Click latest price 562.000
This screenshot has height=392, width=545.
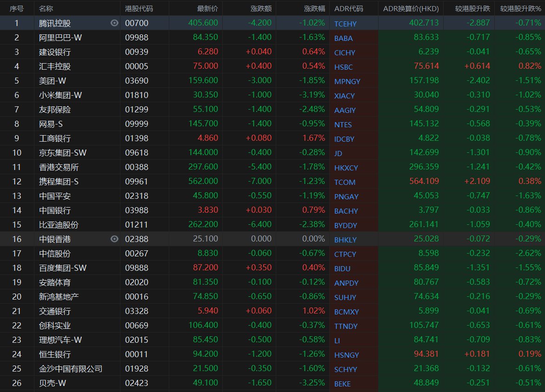coord(203,181)
